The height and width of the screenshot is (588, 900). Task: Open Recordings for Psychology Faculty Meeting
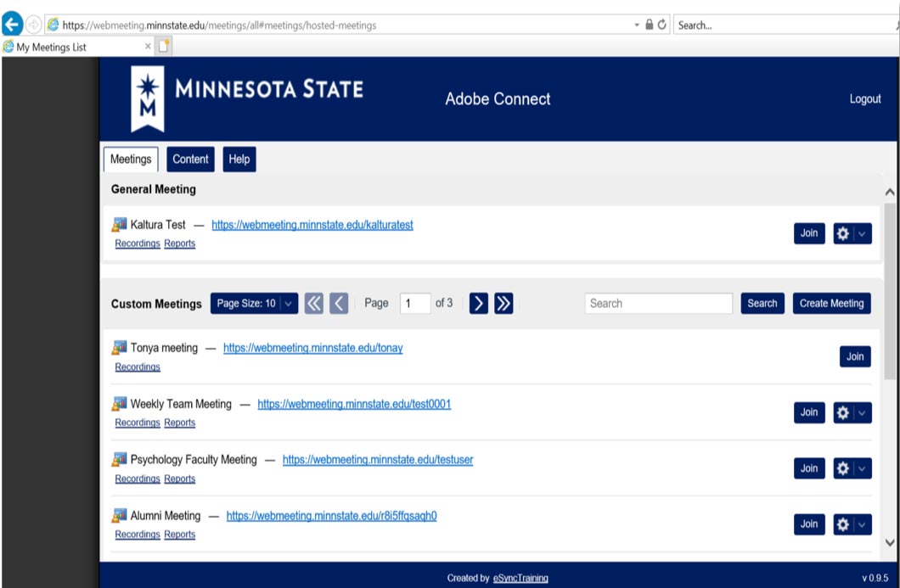coord(138,479)
